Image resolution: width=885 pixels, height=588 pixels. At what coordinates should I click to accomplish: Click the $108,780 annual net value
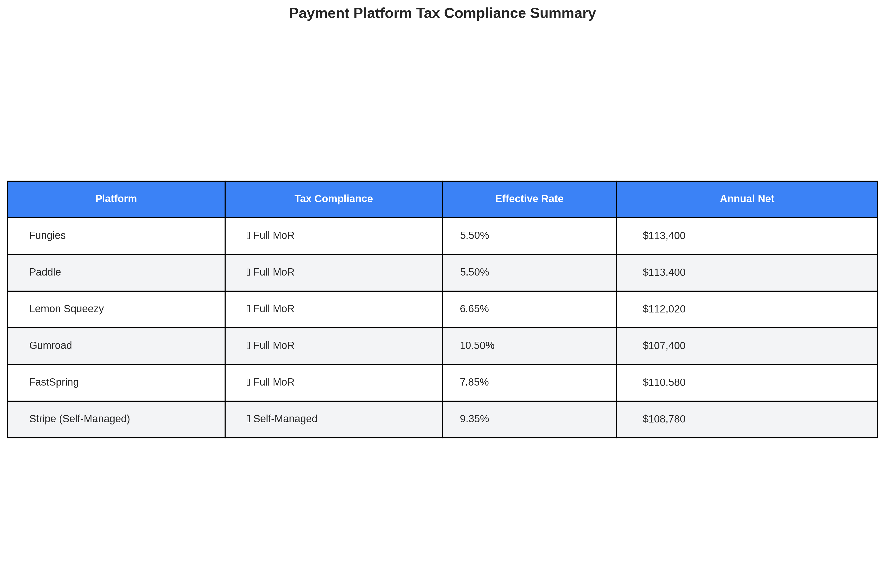tap(664, 419)
